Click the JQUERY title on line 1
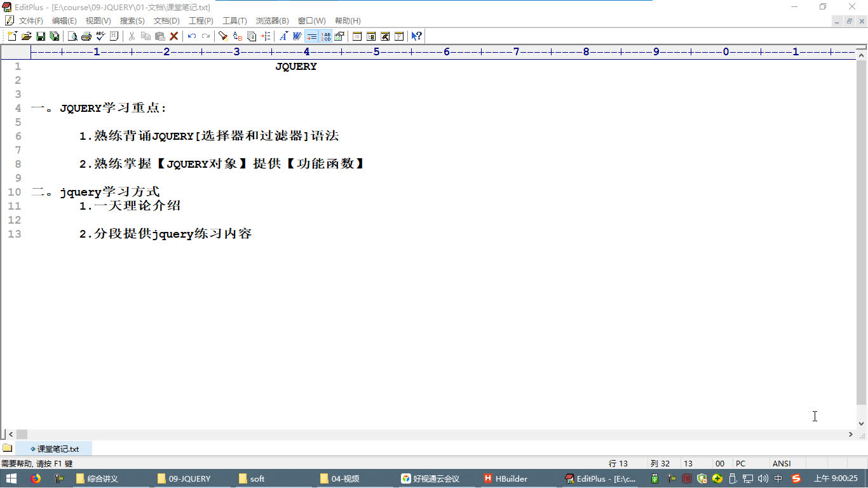Viewport: 868px width, 488px height. (295, 67)
